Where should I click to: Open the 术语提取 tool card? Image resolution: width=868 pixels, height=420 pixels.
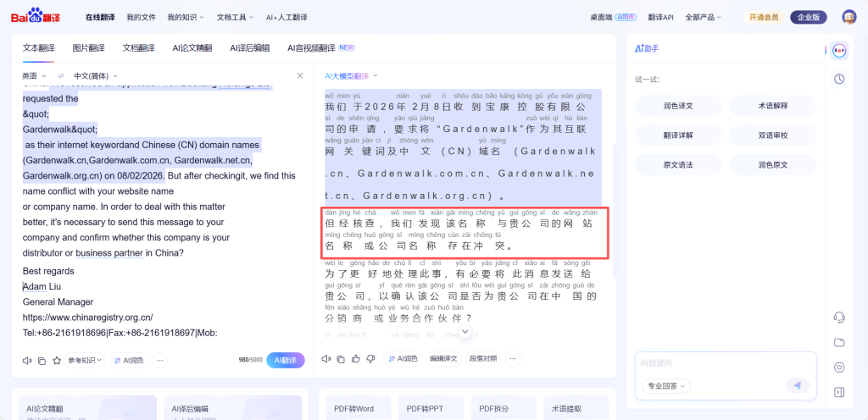[576, 407]
